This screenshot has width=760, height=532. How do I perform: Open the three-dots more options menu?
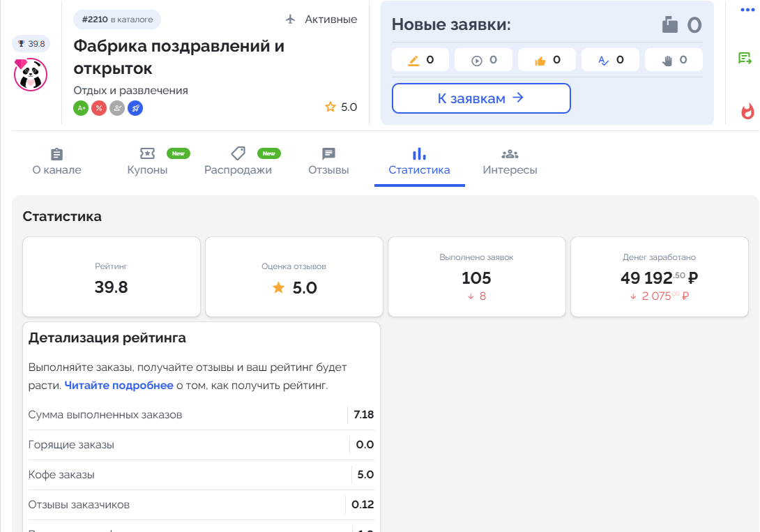(x=747, y=10)
